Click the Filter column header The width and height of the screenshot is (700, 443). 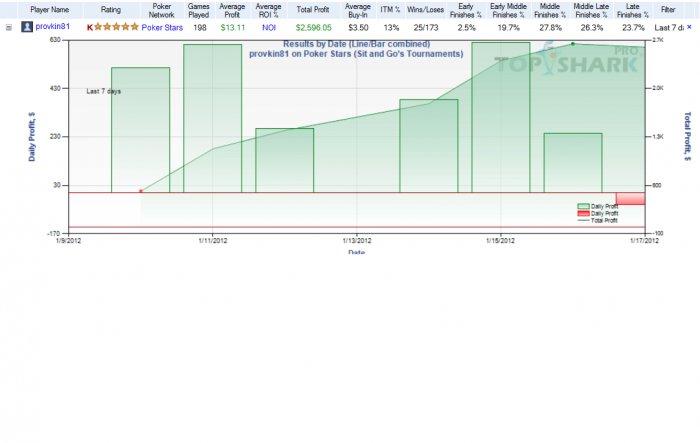(x=668, y=10)
